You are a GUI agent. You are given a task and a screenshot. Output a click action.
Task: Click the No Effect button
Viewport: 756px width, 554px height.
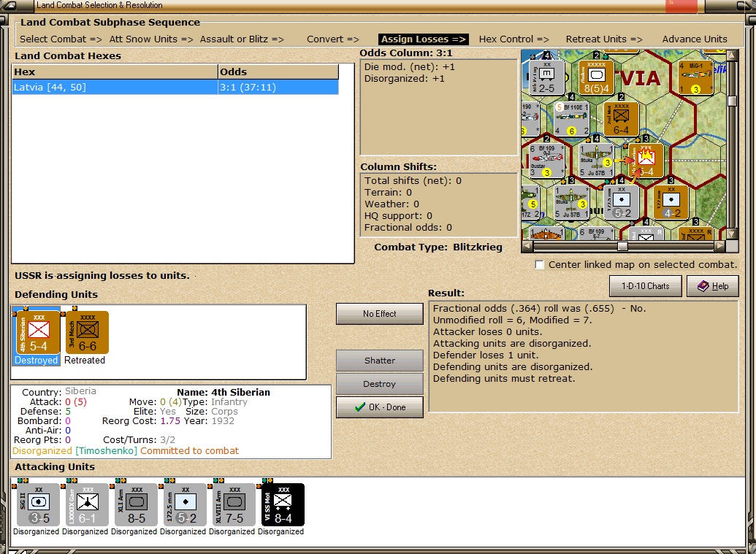(379, 314)
